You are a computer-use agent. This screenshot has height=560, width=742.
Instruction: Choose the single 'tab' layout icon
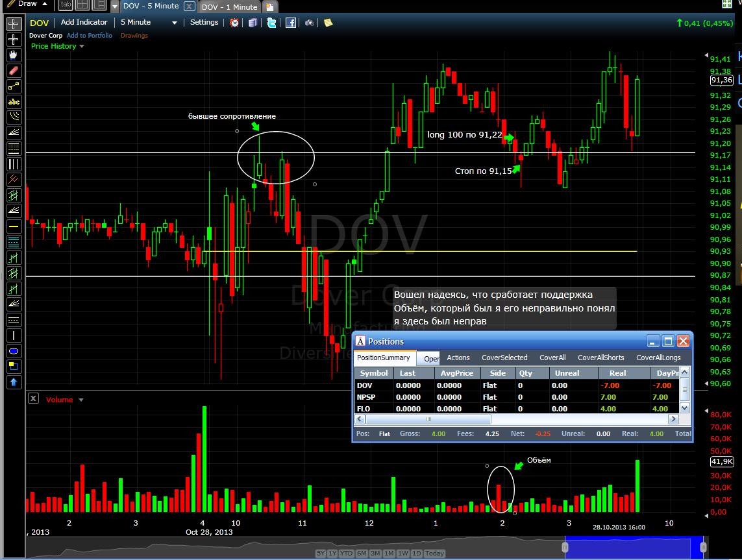pyautogui.click(x=66, y=5)
